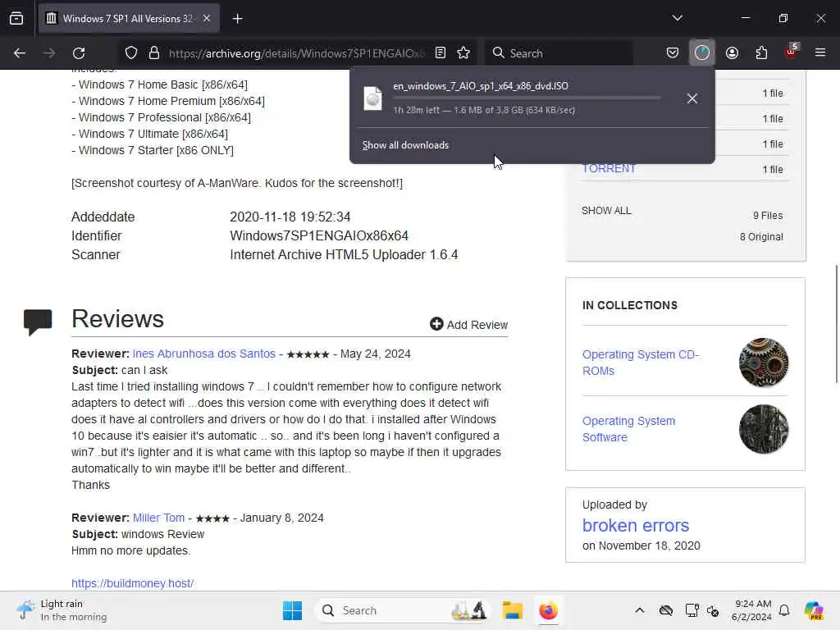Open the extensions puzzle icon
This screenshot has width=840, height=630.
click(761, 53)
